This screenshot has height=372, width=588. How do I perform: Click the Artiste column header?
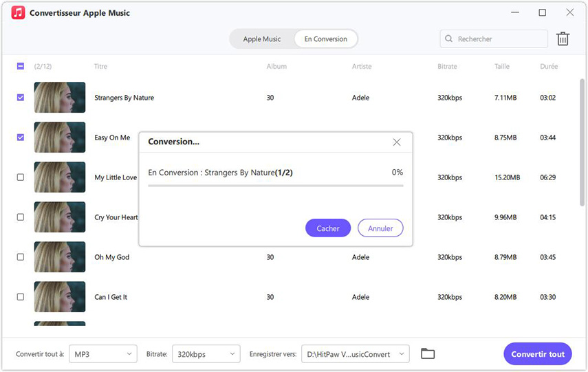click(x=362, y=67)
